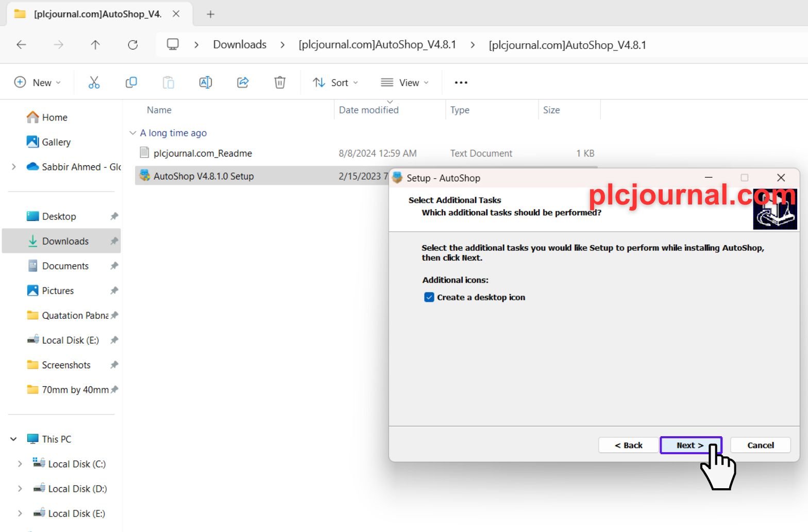Close the AutoShop_V4 folder tab
This screenshot has width=808, height=532.
176,14
